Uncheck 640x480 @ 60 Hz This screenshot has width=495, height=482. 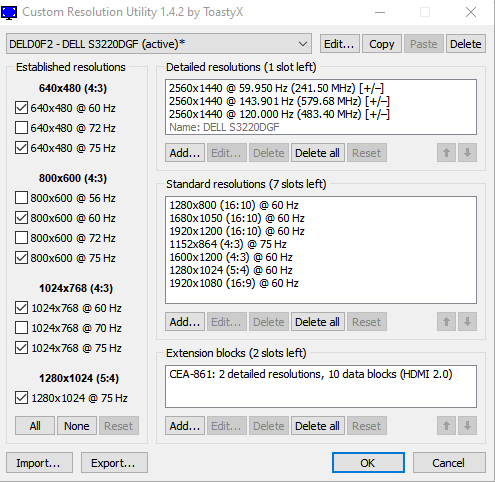click(21, 108)
